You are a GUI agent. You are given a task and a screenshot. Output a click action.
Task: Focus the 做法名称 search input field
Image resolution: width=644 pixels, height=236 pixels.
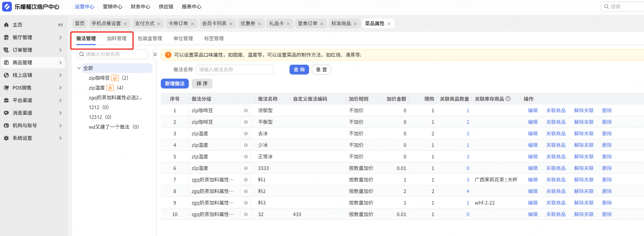click(234, 70)
